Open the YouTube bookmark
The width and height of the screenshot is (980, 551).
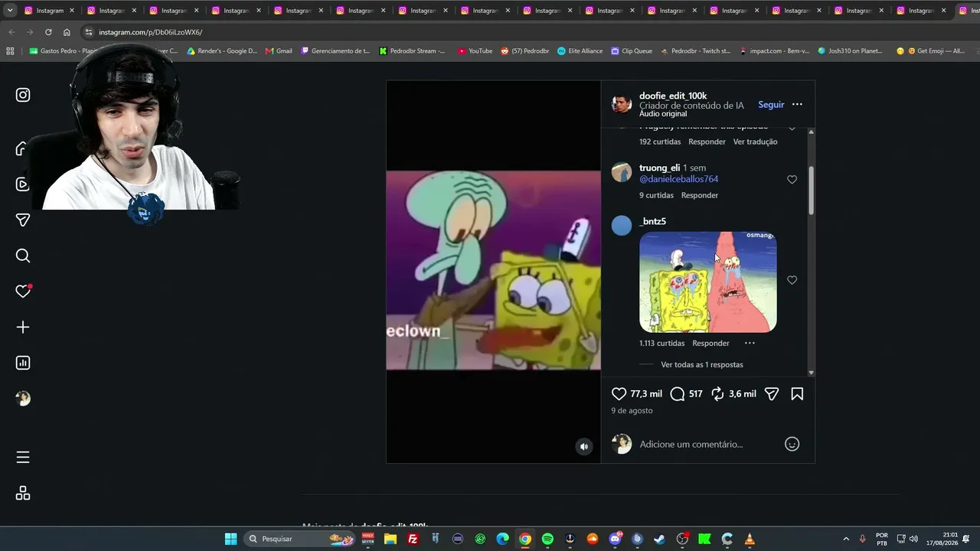[x=475, y=51]
